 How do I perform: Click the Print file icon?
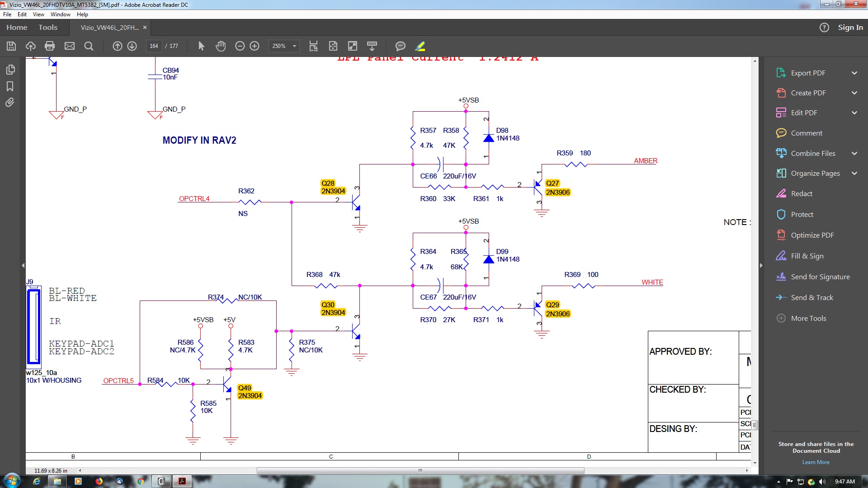click(50, 46)
